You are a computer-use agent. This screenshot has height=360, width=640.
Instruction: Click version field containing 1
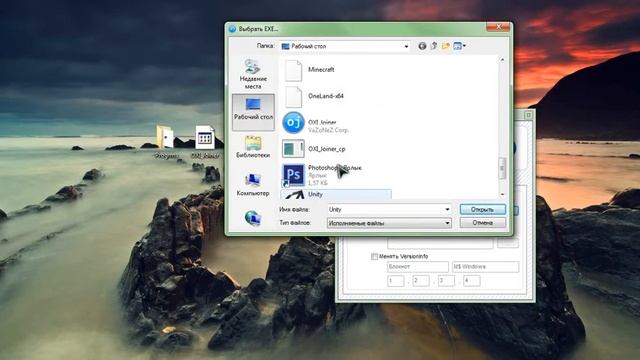(396, 281)
